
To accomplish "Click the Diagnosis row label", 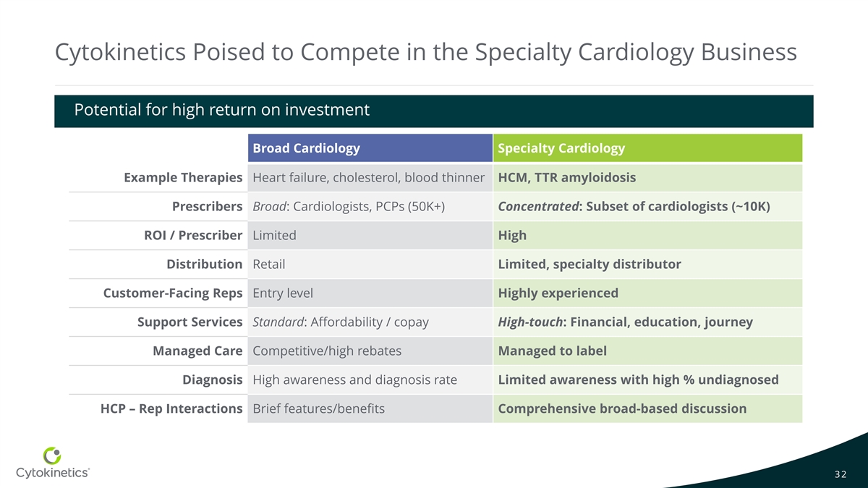I will [x=212, y=380].
